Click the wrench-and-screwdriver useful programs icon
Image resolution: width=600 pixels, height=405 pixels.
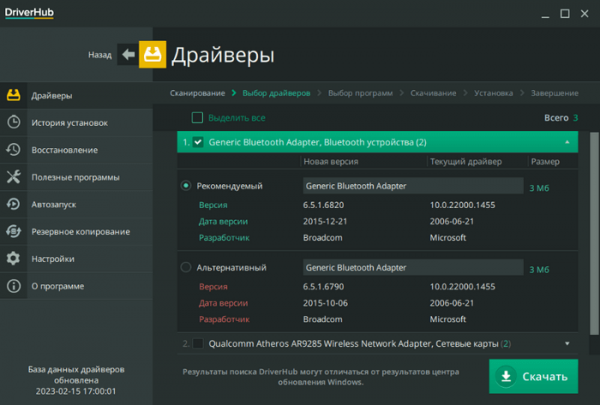[x=13, y=176]
